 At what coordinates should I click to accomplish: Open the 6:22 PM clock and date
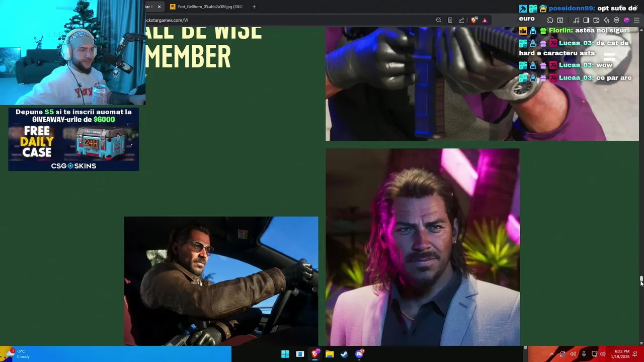pos(619,354)
